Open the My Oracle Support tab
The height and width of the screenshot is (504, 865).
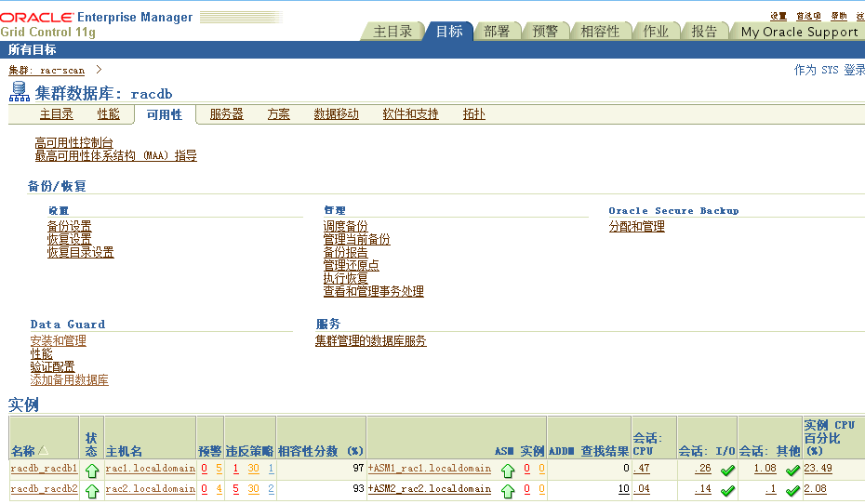pos(799,32)
